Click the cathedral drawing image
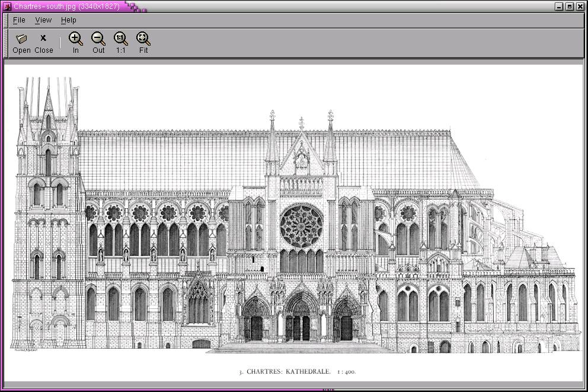Viewport: 588px width, 392px height. click(293, 223)
